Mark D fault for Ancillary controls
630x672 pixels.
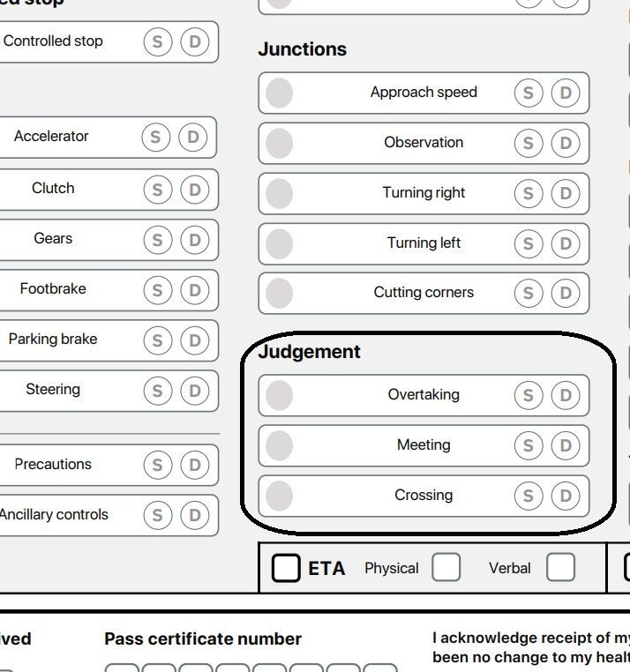pyautogui.click(x=194, y=515)
